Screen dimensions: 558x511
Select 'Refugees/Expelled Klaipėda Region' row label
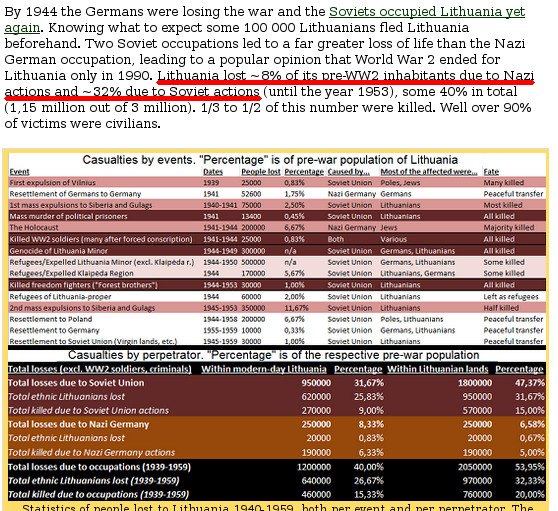[x=71, y=273]
